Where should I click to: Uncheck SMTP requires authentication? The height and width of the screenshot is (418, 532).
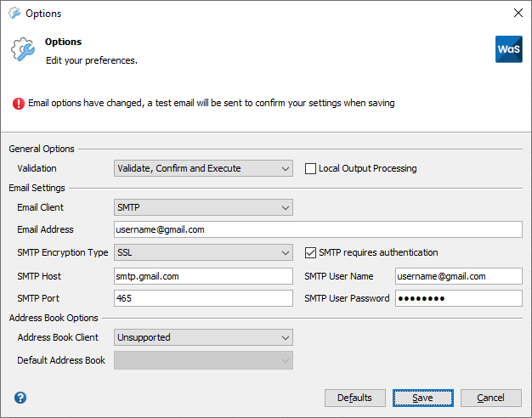point(310,253)
